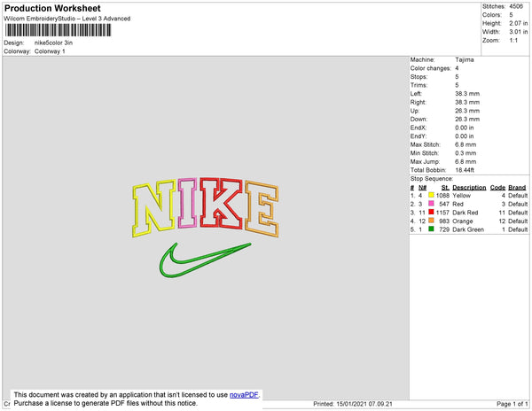Select the dark green thread swatch
This screenshot has height=411, width=532.
click(x=431, y=229)
